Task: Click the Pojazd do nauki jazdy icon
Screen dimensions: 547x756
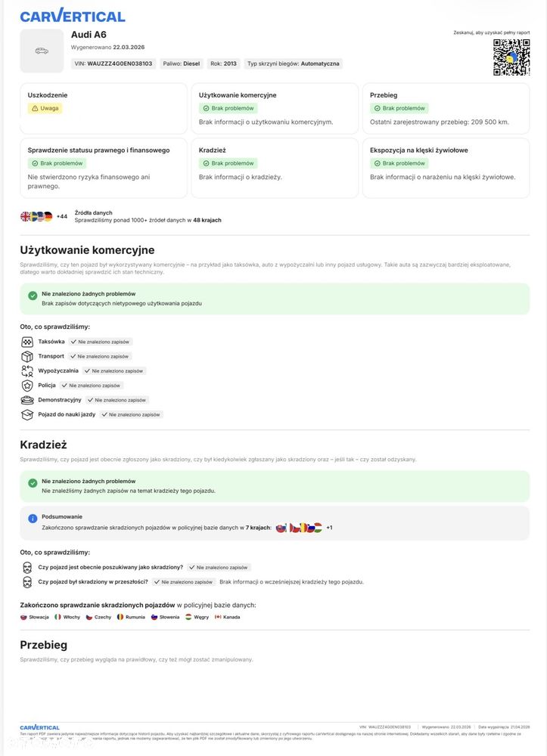Action: pyautogui.click(x=27, y=414)
